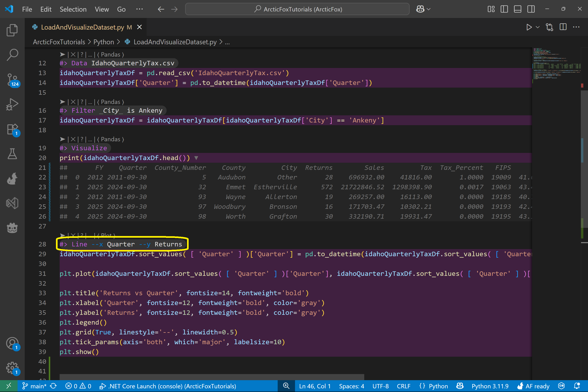This screenshot has width=588, height=392.
Task: Click the C# shield status bar icon
Action: pos(561,386)
